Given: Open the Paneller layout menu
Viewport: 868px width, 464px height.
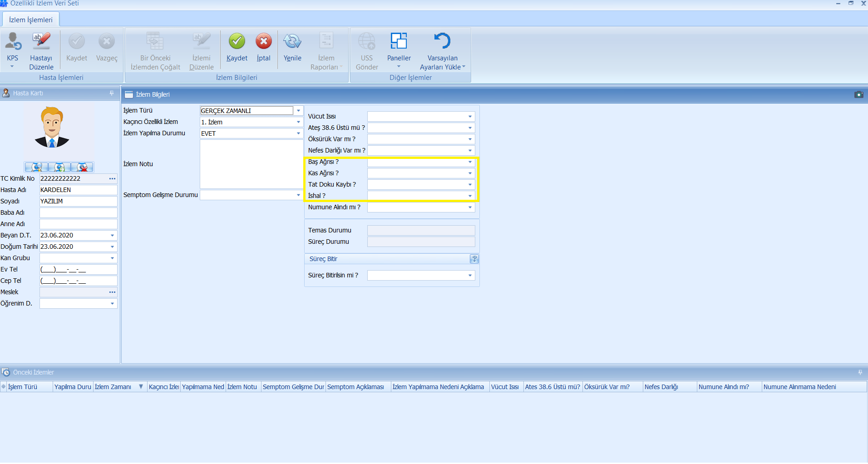Looking at the screenshot, I should pyautogui.click(x=399, y=41).
